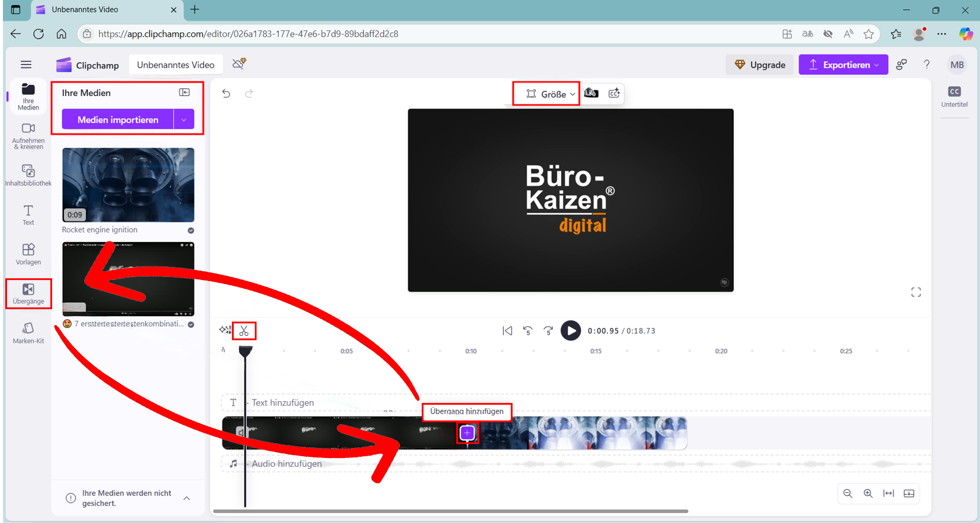Undo the last action

click(226, 93)
